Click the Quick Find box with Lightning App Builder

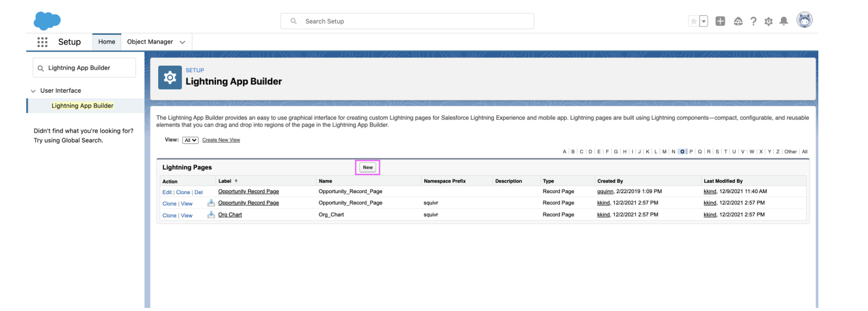coord(84,68)
